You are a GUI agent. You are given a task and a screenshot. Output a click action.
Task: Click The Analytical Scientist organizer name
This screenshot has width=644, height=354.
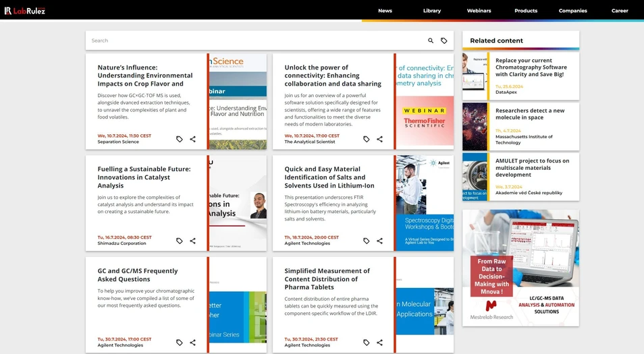tap(310, 142)
